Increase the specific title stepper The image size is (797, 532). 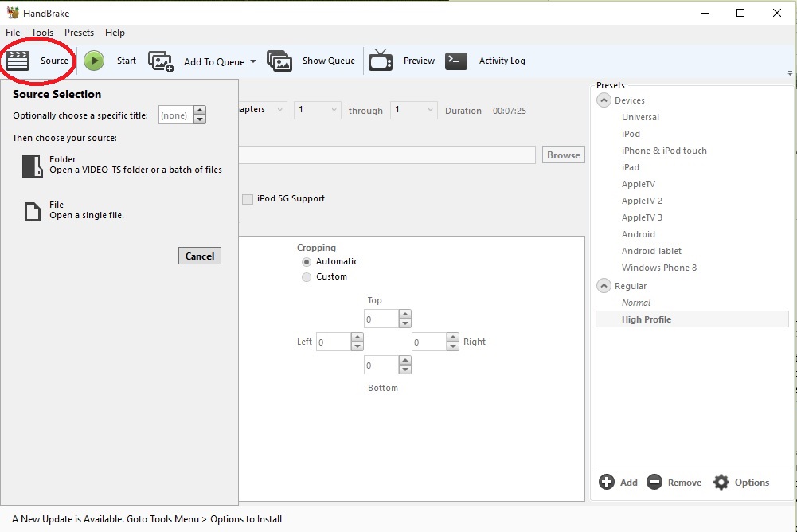(x=200, y=111)
